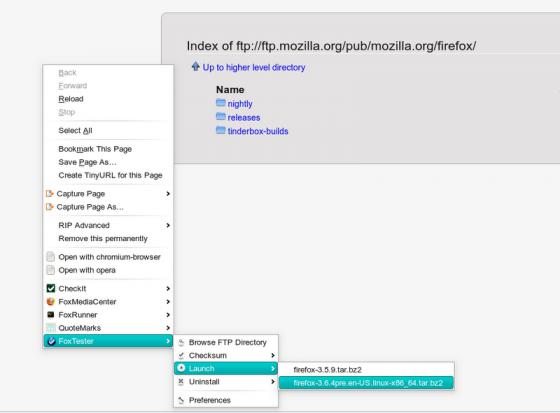Click the chromium-browser document icon
560x413 pixels.
[51, 257]
